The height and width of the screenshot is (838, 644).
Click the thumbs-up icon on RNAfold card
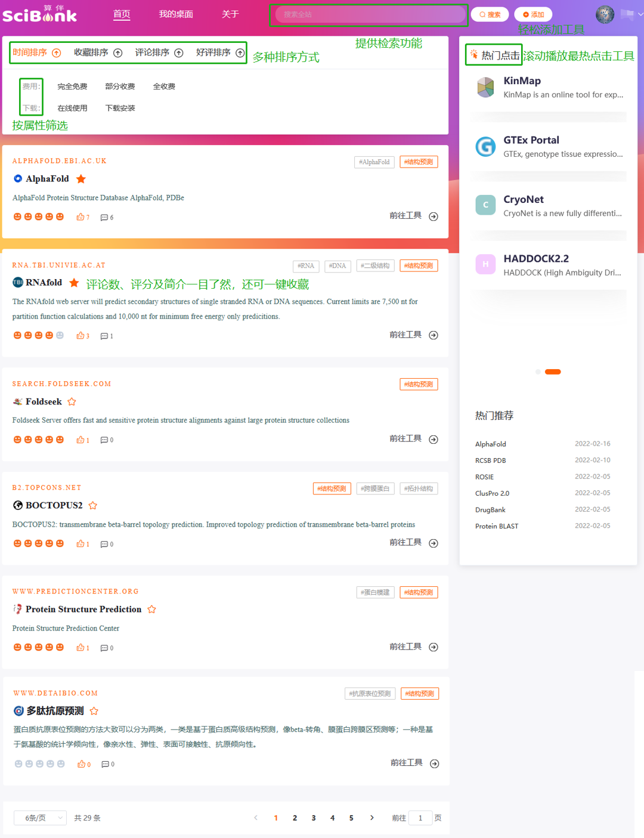coord(80,336)
